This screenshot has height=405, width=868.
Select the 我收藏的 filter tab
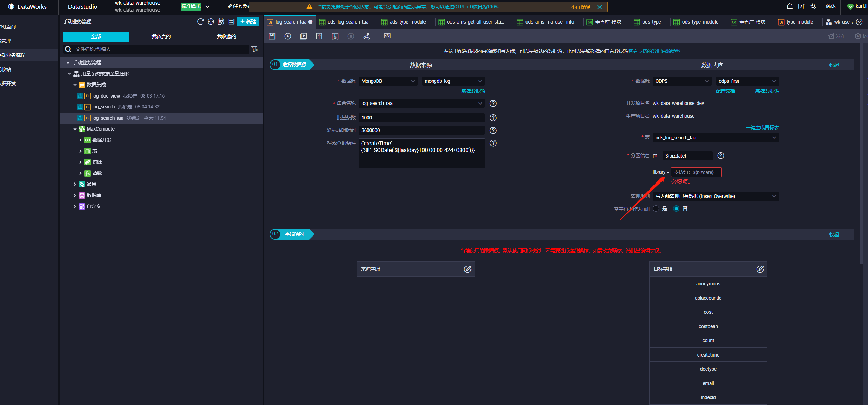pos(226,36)
